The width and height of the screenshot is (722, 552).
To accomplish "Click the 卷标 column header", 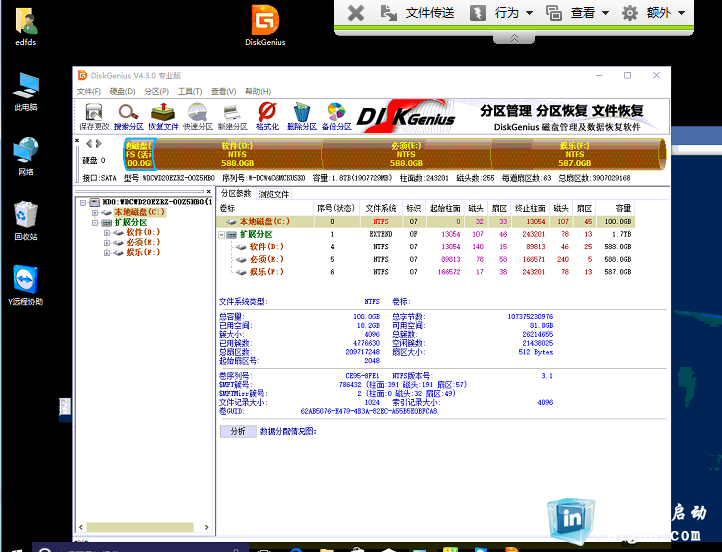I will (x=265, y=209).
